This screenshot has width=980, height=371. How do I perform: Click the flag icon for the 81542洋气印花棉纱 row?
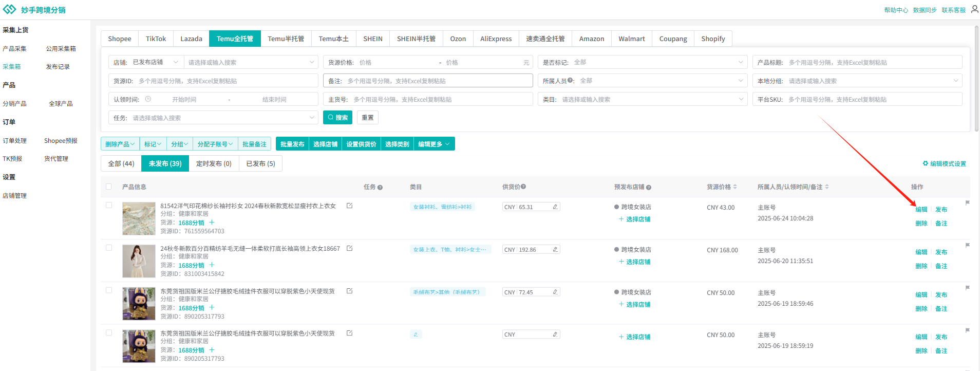(x=967, y=202)
